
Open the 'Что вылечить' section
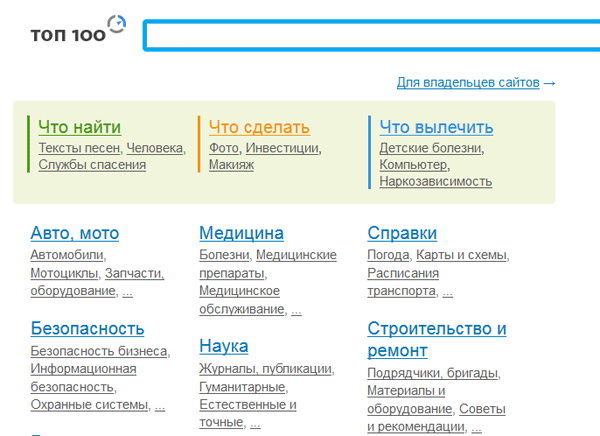[436, 127]
